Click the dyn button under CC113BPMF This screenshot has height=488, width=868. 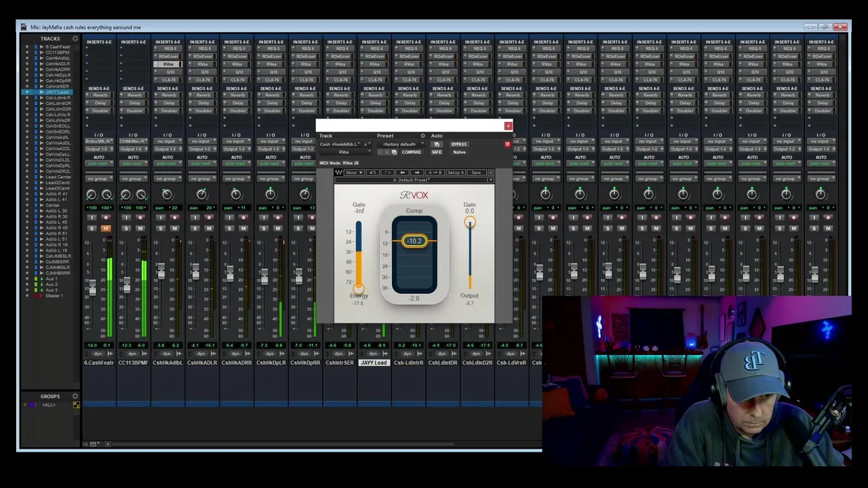pos(132,354)
